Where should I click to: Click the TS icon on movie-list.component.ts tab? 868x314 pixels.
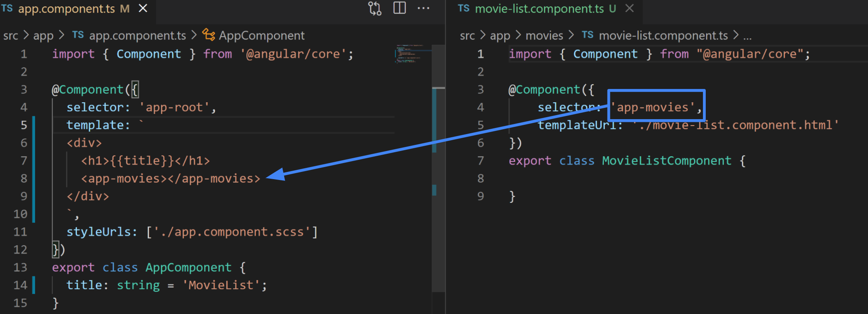click(x=464, y=8)
